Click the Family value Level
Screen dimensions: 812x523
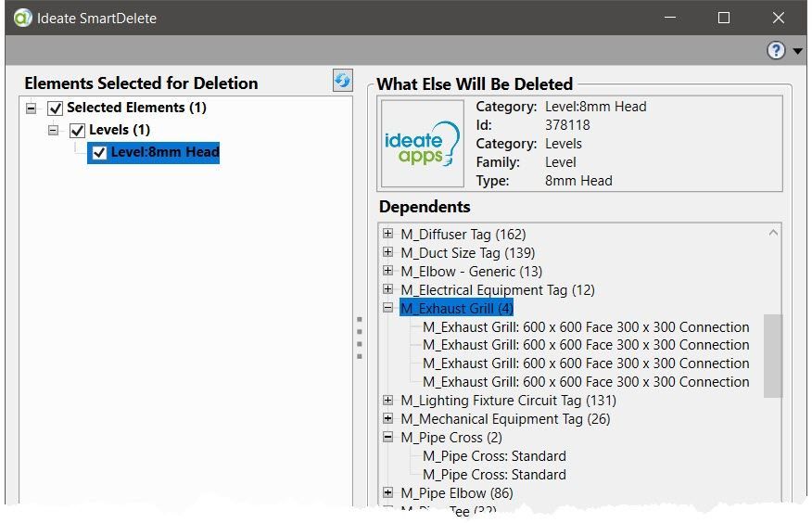point(560,162)
